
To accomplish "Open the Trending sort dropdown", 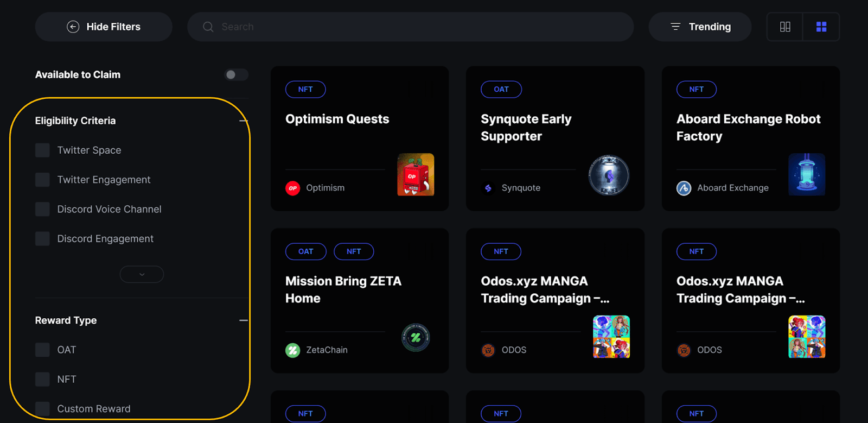I will (x=700, y=27).
